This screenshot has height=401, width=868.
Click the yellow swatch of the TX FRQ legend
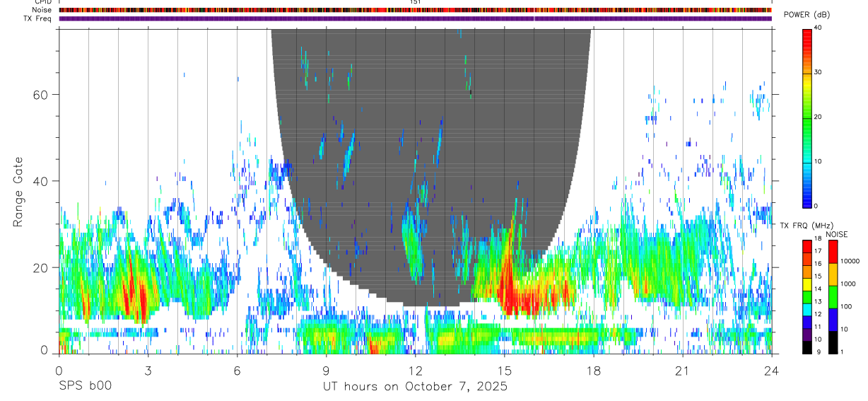(x=807, y=284)
